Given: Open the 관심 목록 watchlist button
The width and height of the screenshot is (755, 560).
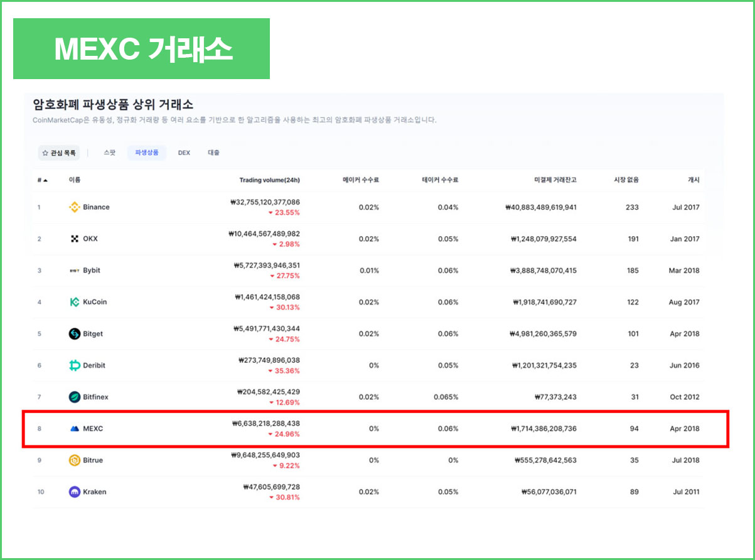Looking at the screenshot, I should click(59, 153).
